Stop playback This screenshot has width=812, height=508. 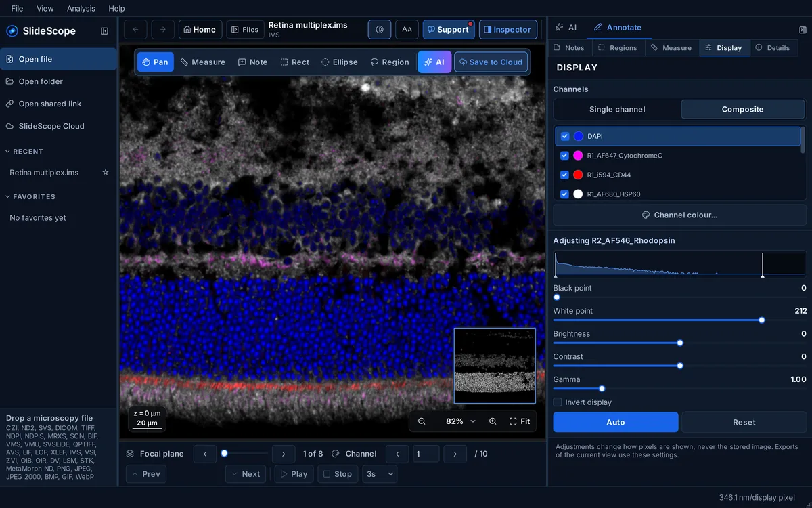pyautogui.click(x=338, y=474)
